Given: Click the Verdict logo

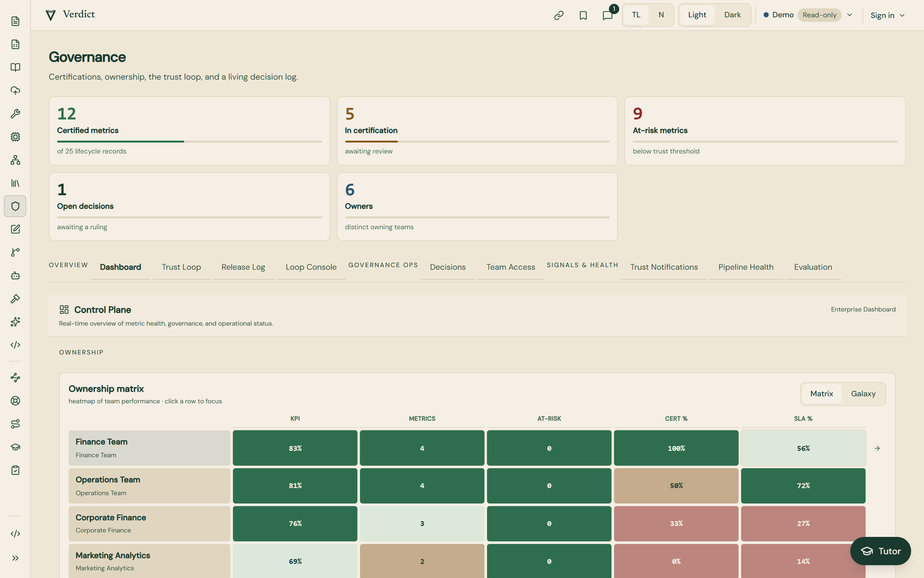Looking at the screenshot, I should pos(70,15).
